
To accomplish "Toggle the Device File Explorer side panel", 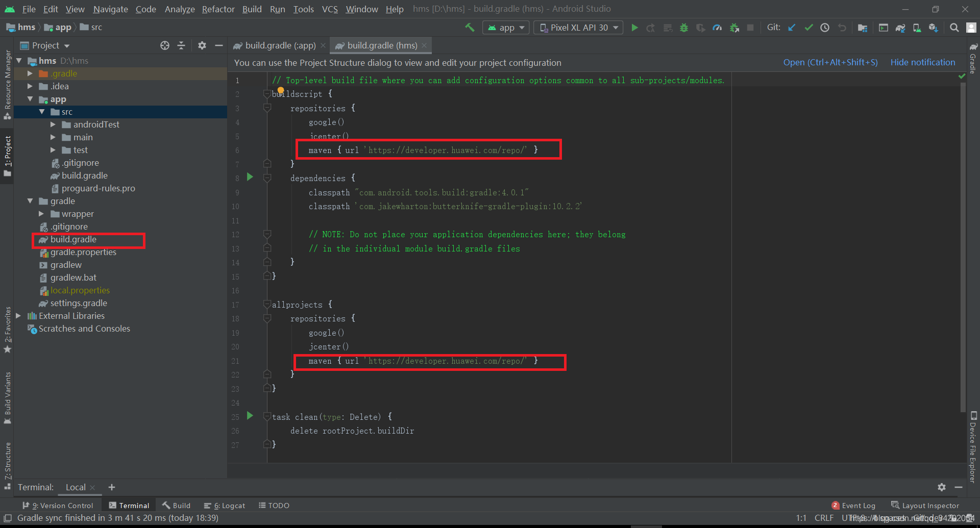I will (973, 447).
